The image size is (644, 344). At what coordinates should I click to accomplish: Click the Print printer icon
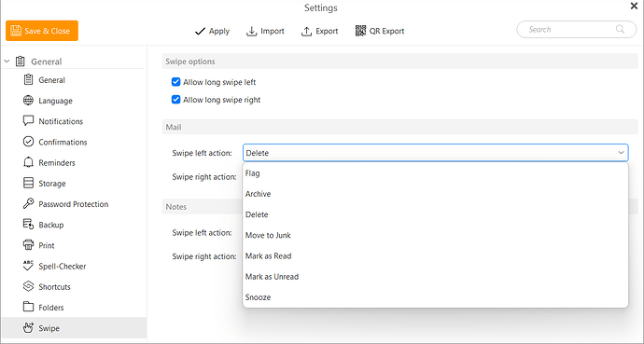click(x=28, y=245)
